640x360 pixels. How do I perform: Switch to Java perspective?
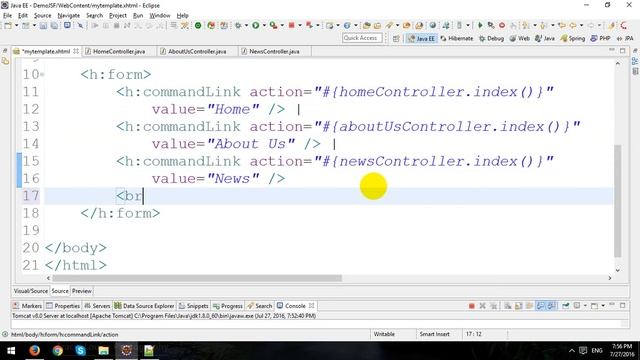[x=545, y=38]
